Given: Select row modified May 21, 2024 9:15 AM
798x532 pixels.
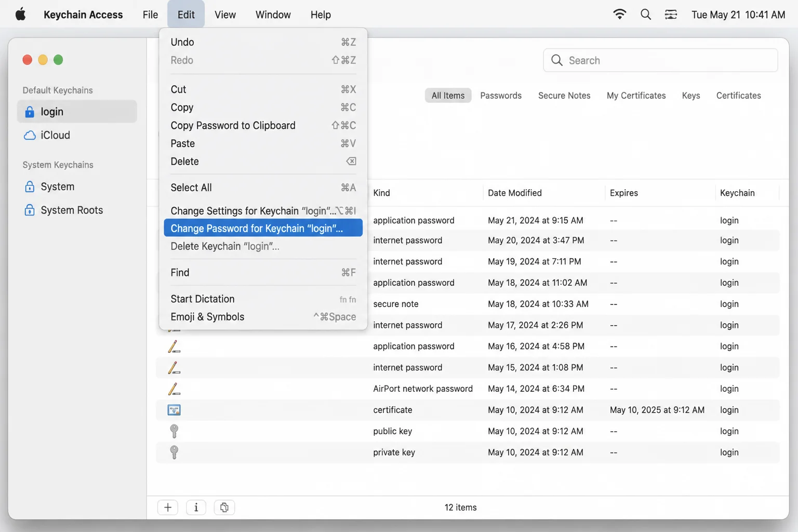Looking at the screenshot, I should point(468,220).
